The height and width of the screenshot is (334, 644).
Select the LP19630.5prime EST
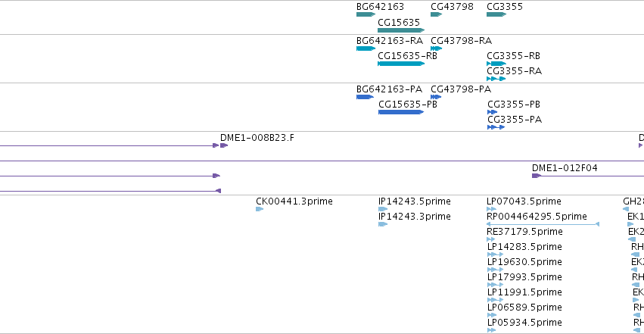point(495,270)
